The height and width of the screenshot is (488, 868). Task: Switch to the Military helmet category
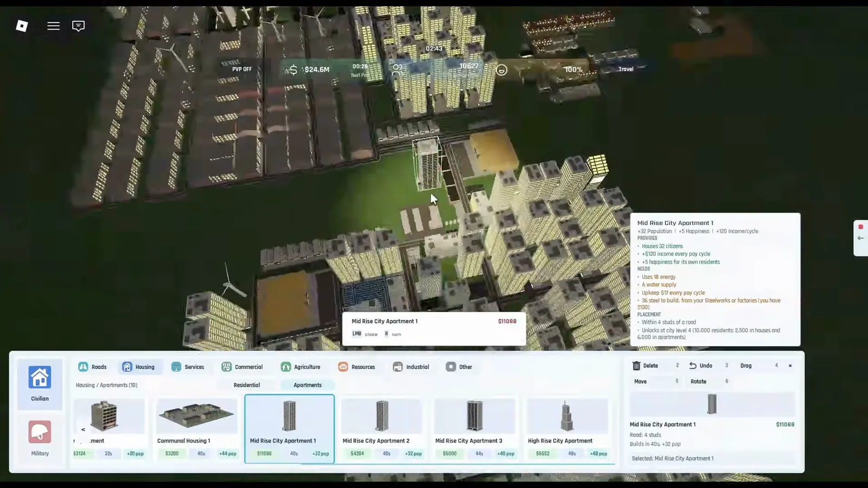click(40, 438)
